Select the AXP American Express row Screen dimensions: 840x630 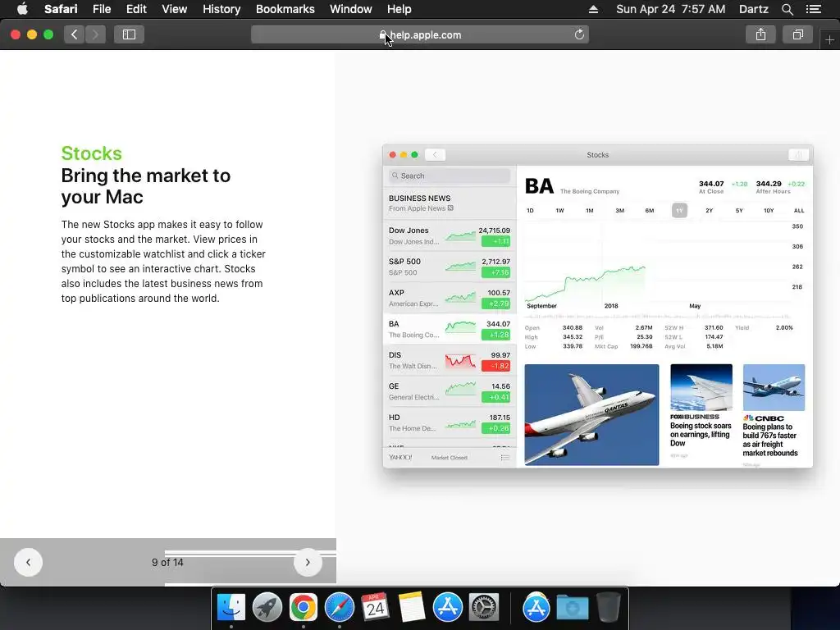point(450,298)
